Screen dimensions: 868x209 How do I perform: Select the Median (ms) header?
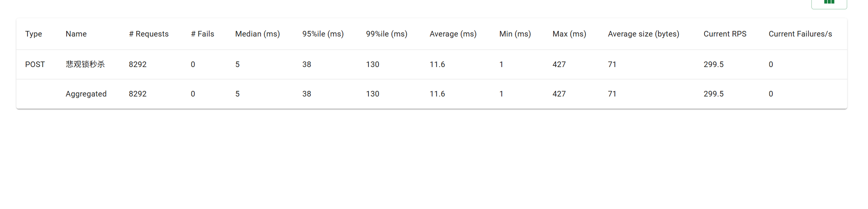pyautogui.click(x=258, y=34)
